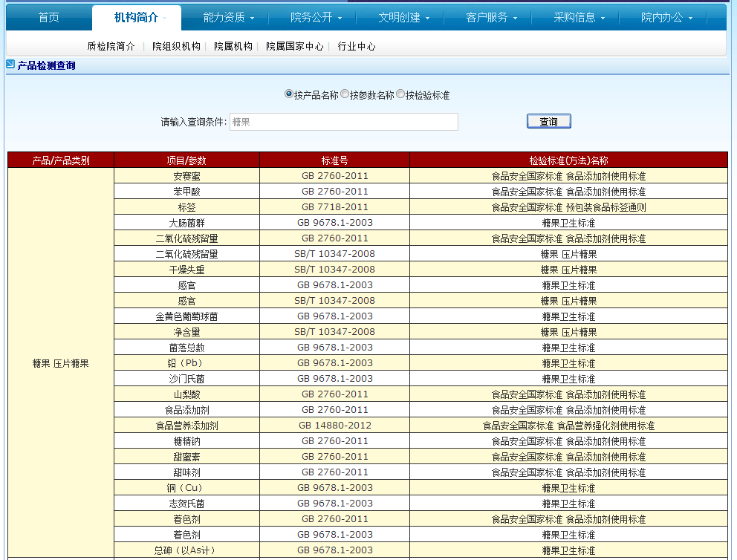This screenshot has height=560, width=737.
Task: Click the 山梨酸 parameter cell
Action: coord(186,394)
